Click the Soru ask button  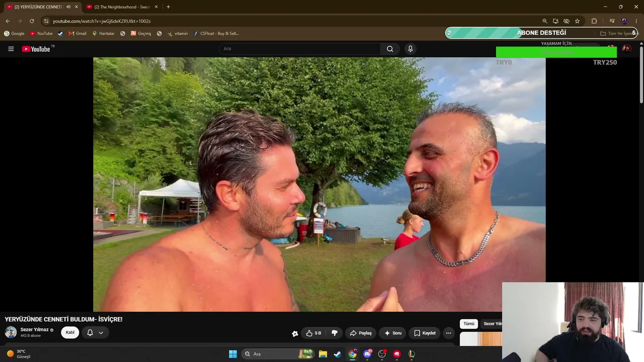click(393, 333)
